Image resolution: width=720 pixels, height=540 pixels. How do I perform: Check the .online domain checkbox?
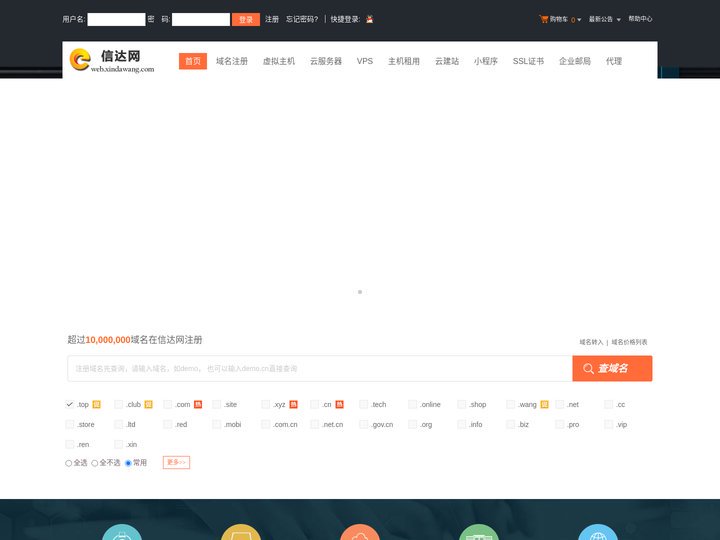click(x=413, y=405)
